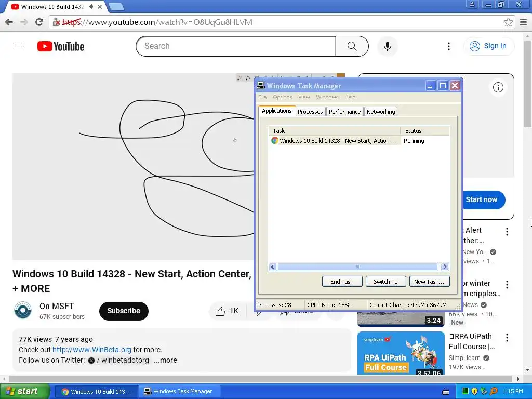Go to YouTube home via the logo
The height and width of the screenshot is (399, 532).
click(x=61, y=46)
